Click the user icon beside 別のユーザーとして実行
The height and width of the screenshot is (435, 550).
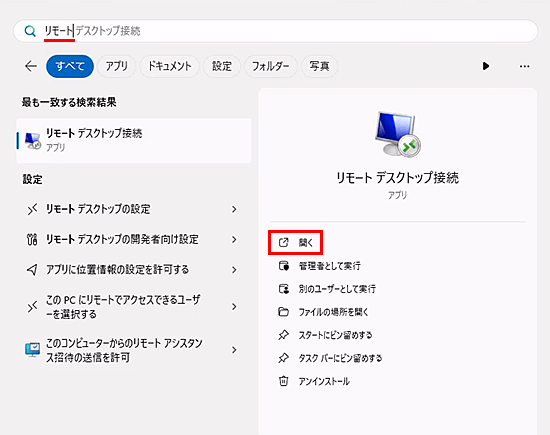[284, 289]
